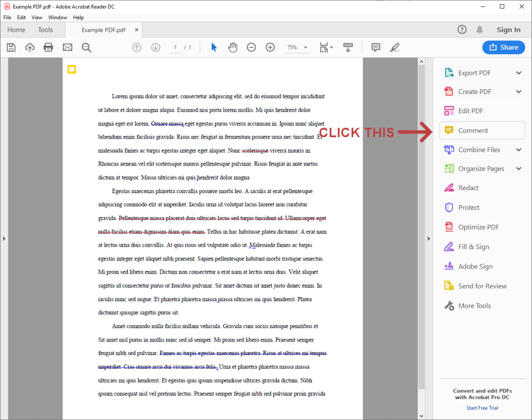Click the document vertical scrollbar thumb
The height and width of the screenshot is (420, 532).
(x=421, y=227)
